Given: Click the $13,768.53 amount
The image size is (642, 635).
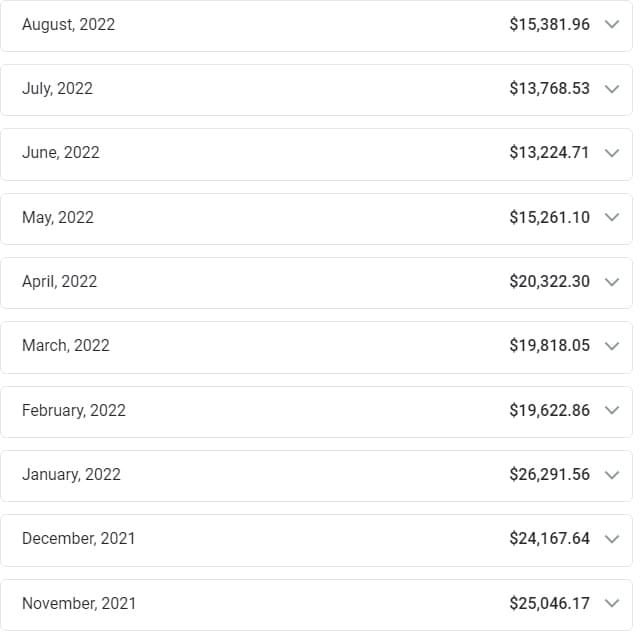Looking at the screenshot, I should click(549, 89).
